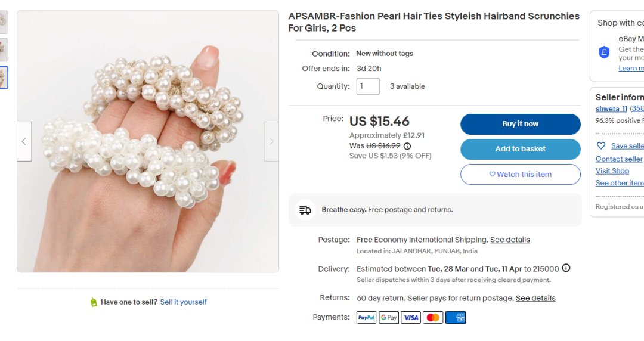The image size is (644, 341).
Task: Open the Postage See details link
Action: click(x=510, y=240)
